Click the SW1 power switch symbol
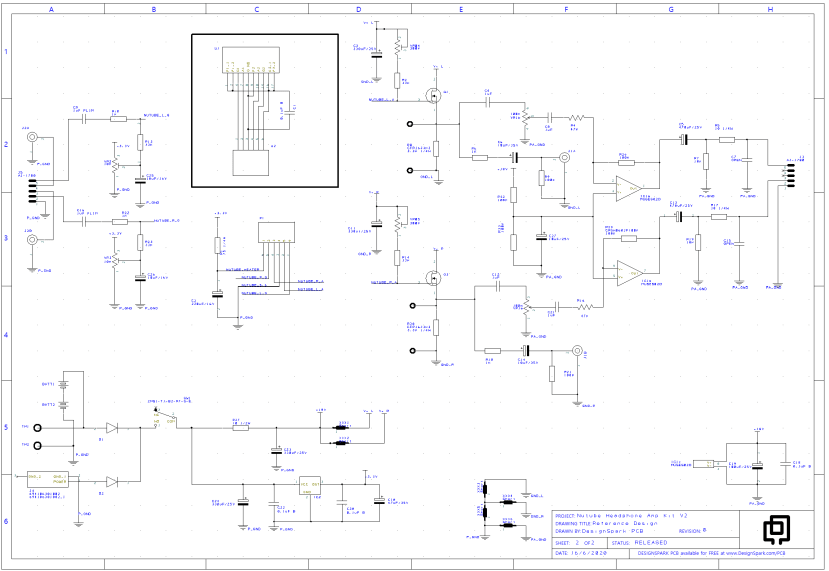Screen dimensions: 829x571 165,416
